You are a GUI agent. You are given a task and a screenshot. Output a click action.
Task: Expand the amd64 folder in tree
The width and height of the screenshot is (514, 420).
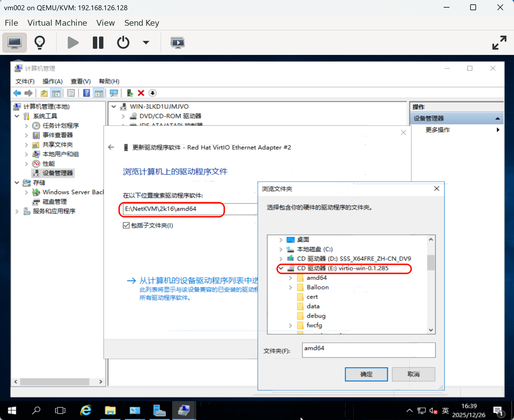(x=290, y=278)
